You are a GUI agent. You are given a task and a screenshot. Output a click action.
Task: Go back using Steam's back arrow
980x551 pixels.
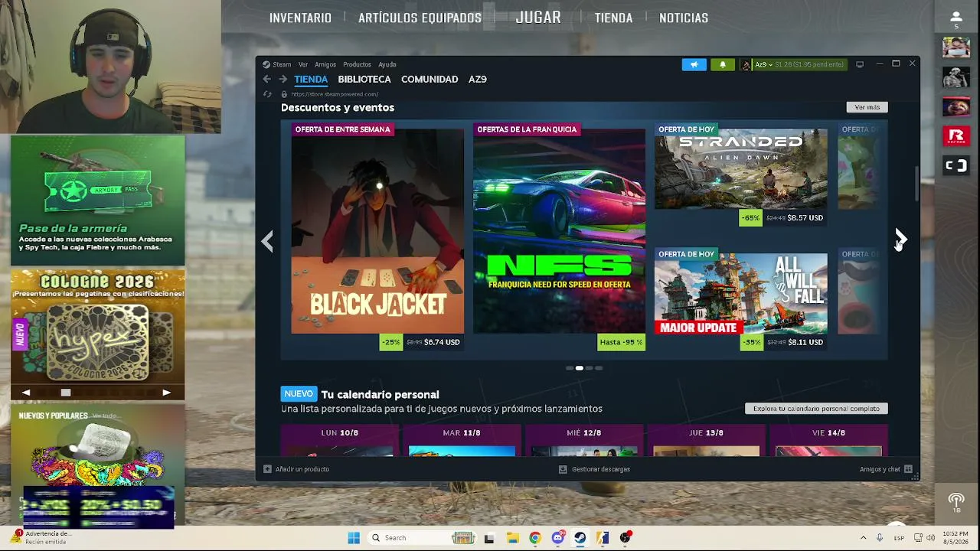pyautogui.click(x=266, y=79)
